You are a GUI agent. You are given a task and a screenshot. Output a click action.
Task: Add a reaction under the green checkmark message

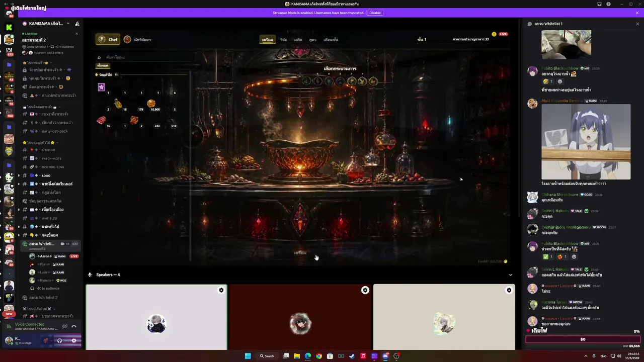pyautogui.click(x=574, y=256)
